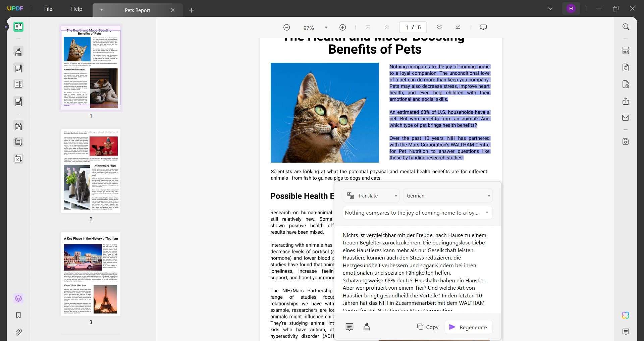
Task: Select the Crop Pages tool
Action: pos(18,141)
